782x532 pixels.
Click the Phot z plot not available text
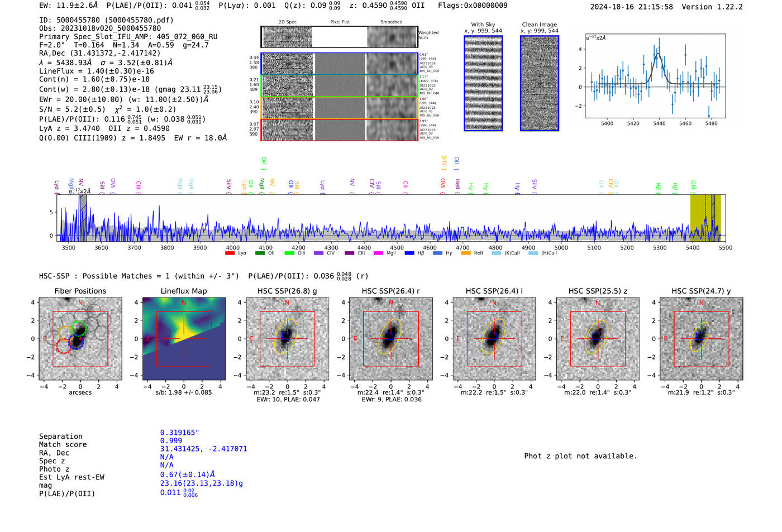tap(580, 456)
